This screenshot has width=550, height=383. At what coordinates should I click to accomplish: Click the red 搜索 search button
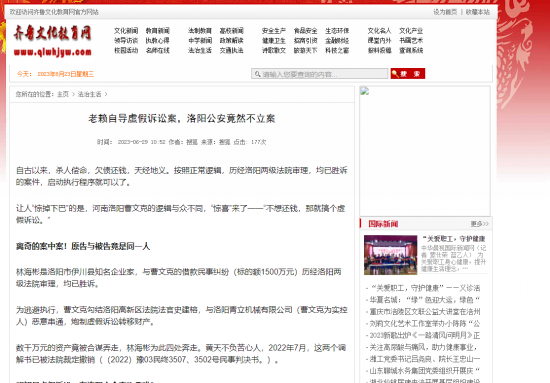pos(408,74)
